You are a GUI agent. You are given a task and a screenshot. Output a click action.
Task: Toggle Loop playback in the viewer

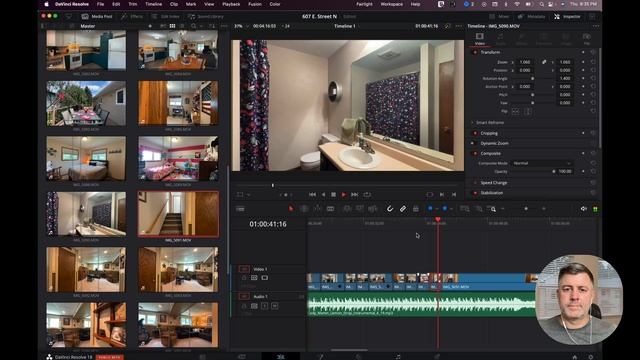tap(367, 195)
